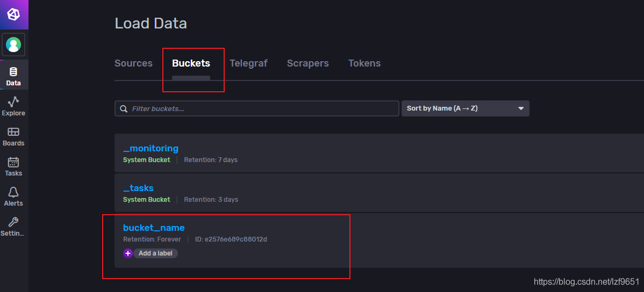Open Tasks from the sidebar
The height and width of the screenshot is (292, 644).
tap(13, 166)
